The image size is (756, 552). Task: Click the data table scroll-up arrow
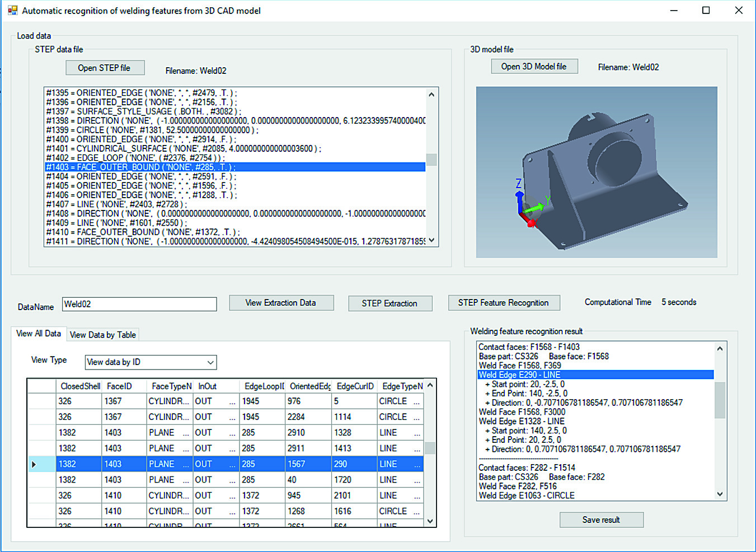click(x=430, y=385)
